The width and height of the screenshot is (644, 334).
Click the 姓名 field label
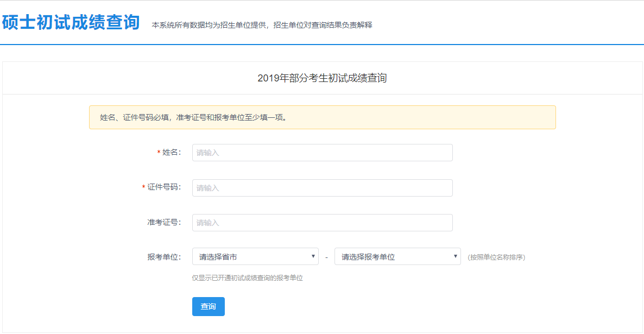pos(171,153)
